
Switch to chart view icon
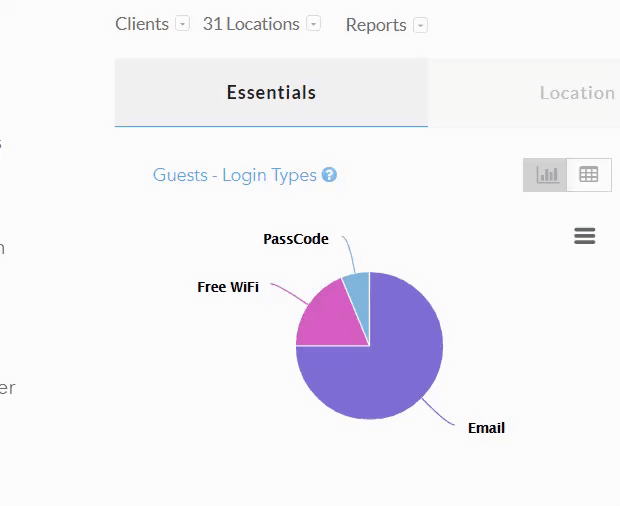click(x=545, y=175)
